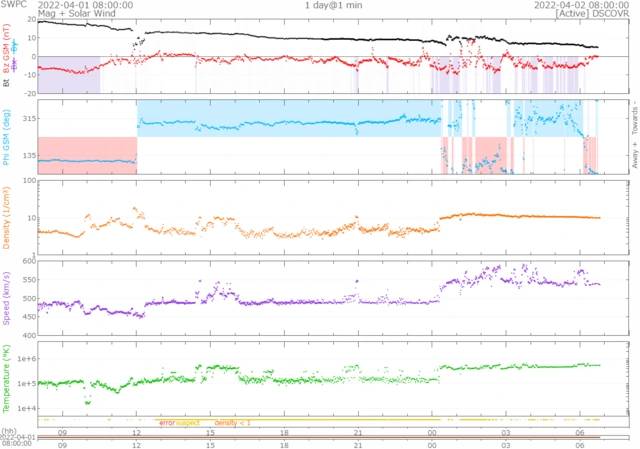Click the '[Active] DSCOVR' spacecraft label

click(x=592, y=13)
